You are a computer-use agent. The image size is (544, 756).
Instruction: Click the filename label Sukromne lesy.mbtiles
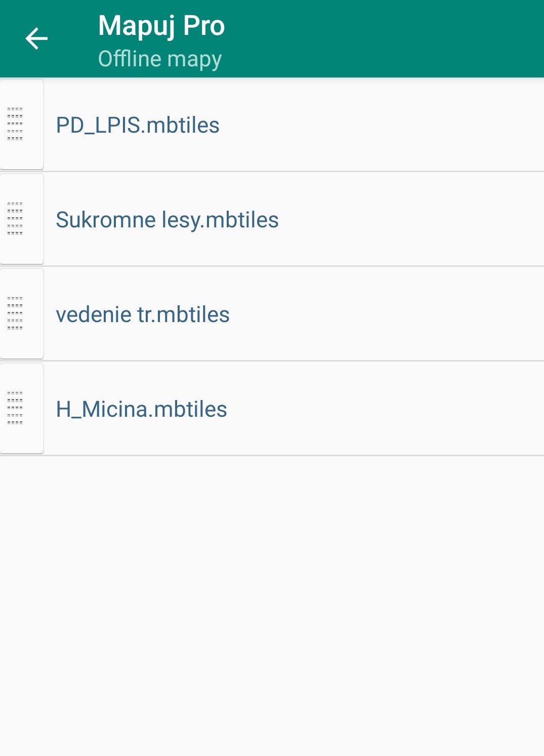tap(167, 220)
